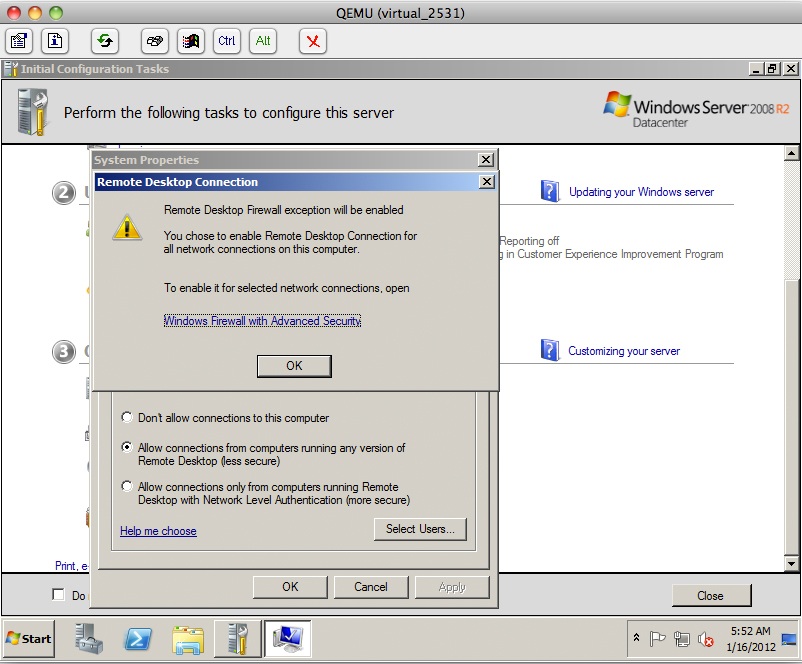
Task: Click the Select Users button
Action: coord(420,529)
